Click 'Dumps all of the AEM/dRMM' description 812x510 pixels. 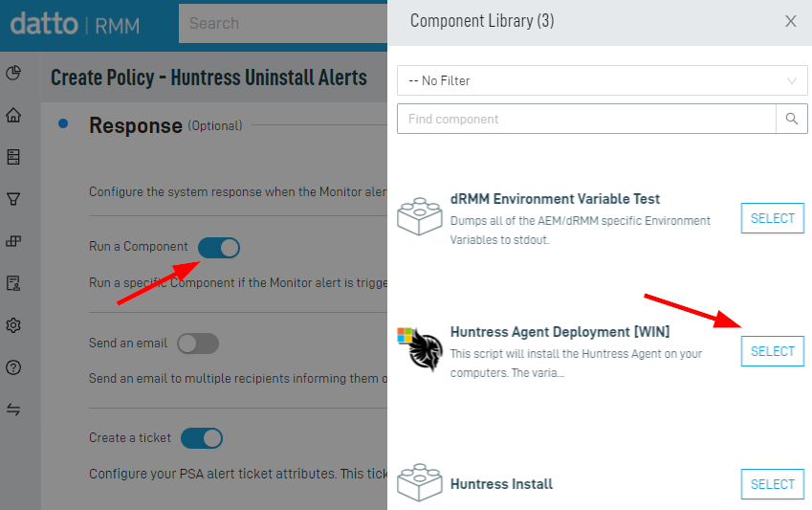[580, 230]
